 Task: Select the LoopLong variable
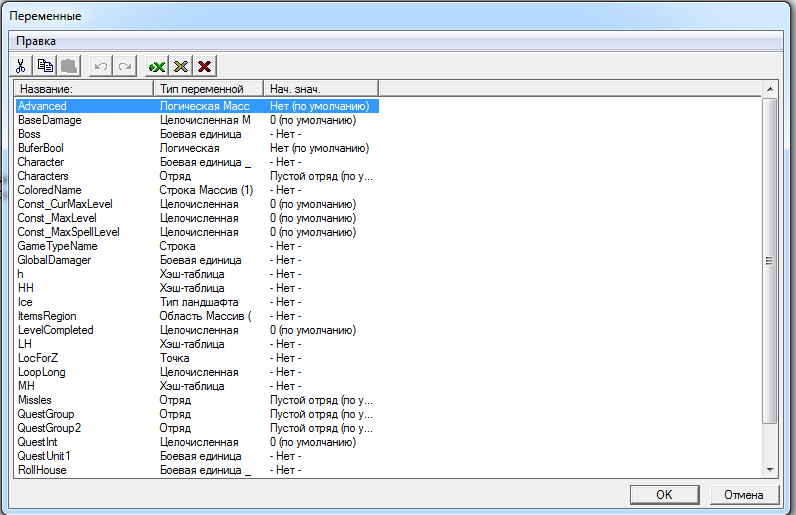click(x=42, y=372)
